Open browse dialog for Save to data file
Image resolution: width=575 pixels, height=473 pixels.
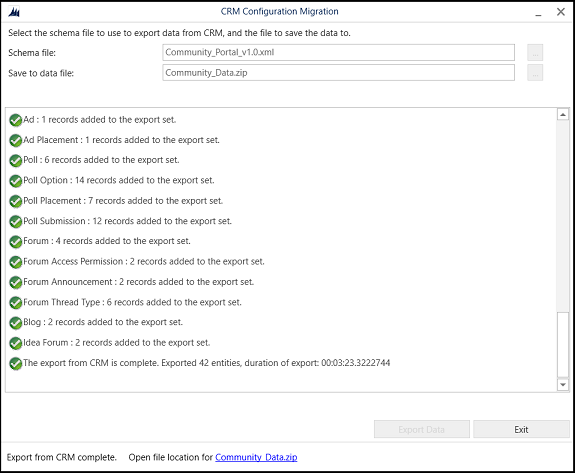(535, 73)
